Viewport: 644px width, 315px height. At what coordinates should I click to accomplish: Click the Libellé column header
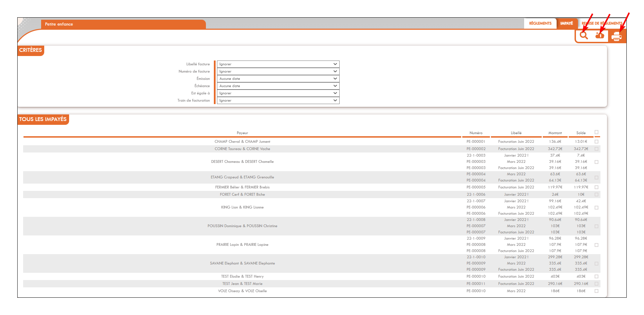[x=516, y=133]
